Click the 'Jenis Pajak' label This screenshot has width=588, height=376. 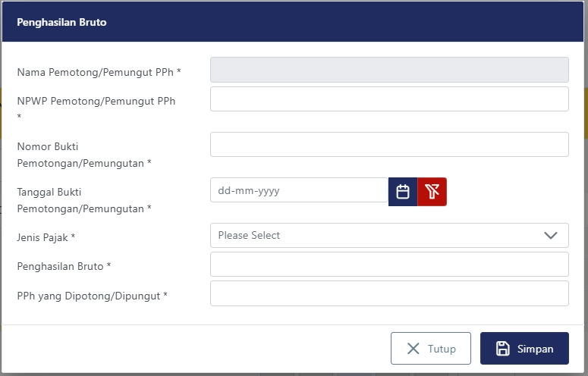point(46,237)
